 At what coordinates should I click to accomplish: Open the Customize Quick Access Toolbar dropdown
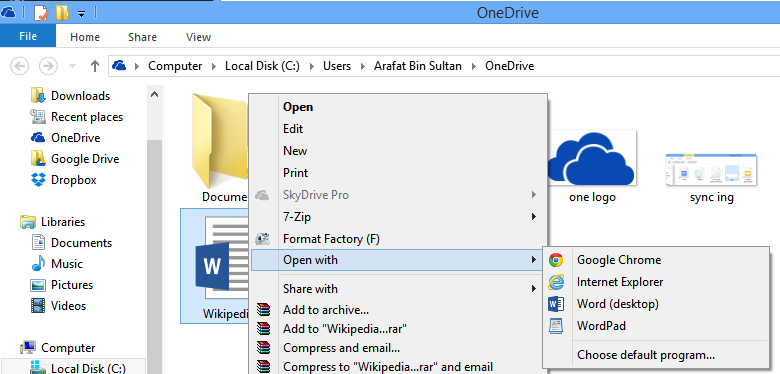pos(81,14)
